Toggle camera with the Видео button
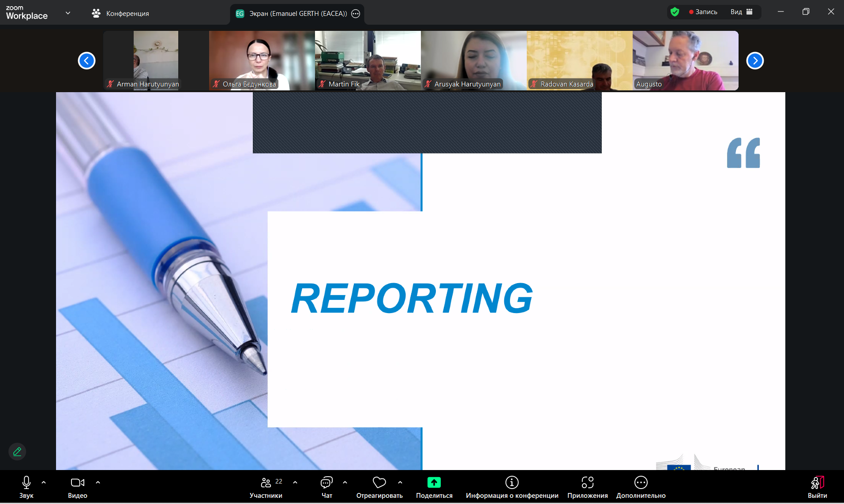 tap(78, 487)
